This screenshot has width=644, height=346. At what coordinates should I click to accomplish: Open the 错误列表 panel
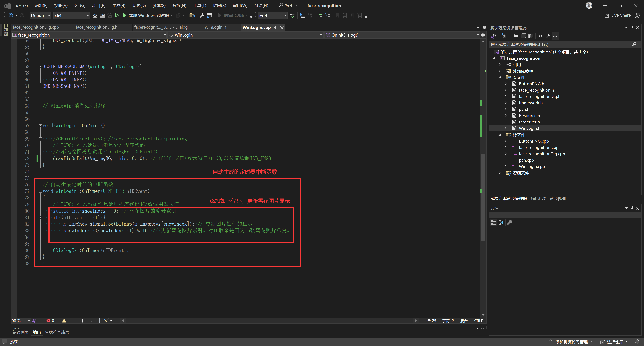click(x=21, y=332)
